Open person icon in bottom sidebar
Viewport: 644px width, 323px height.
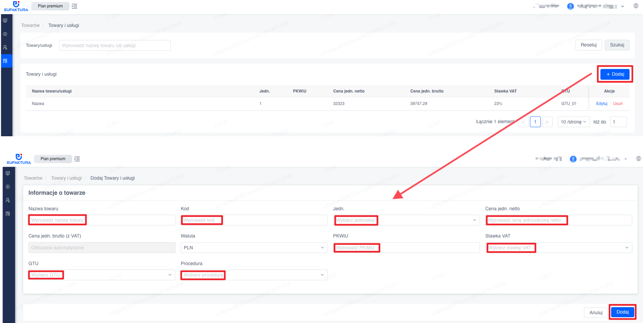8,200
